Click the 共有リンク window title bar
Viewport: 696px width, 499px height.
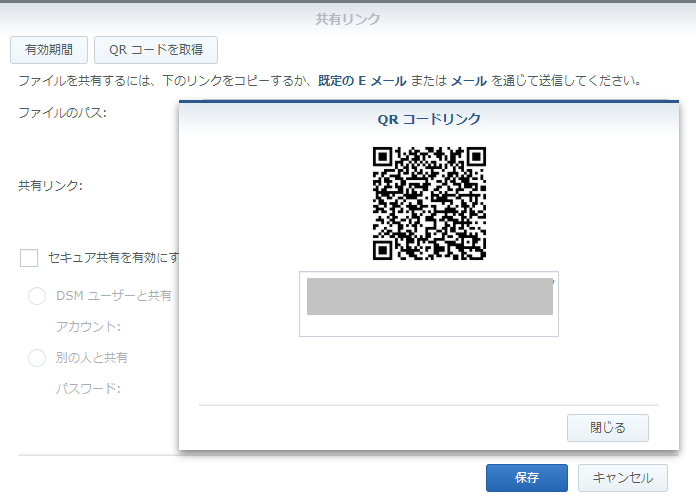pyautogui.click(x=347, y=18)
